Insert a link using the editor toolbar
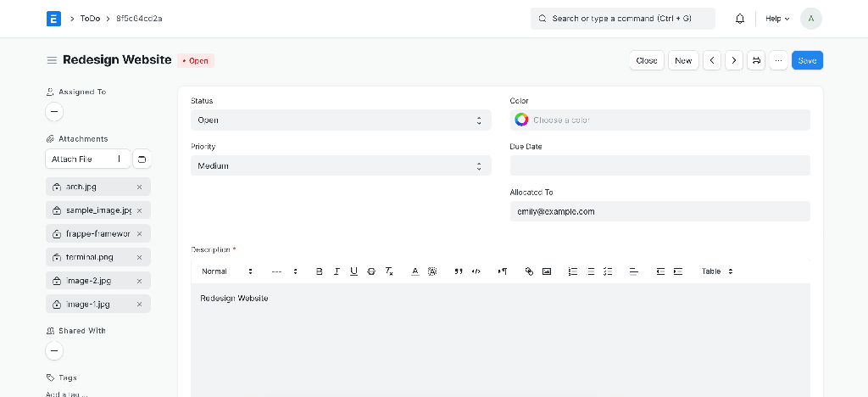 (529, 271)
